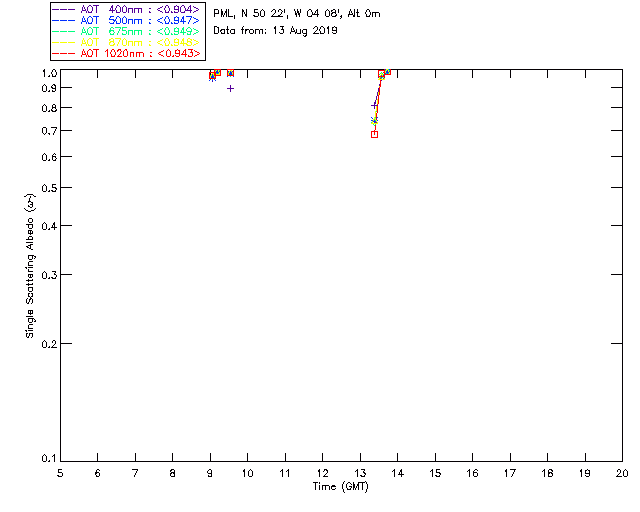Click the x-axis label 15

click(x=435, y=474)
